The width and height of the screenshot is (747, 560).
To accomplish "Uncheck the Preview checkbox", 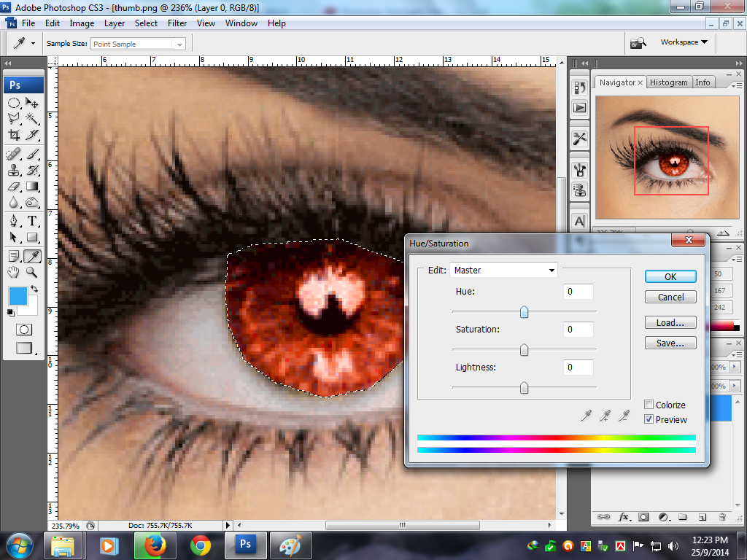I will pyautogui.click(x=649, y=419).
